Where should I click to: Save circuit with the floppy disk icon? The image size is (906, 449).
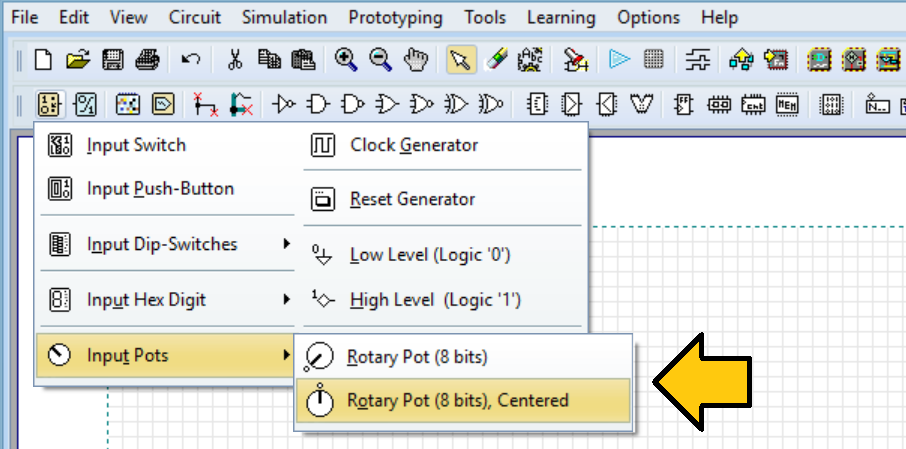(x=113, y=60)
